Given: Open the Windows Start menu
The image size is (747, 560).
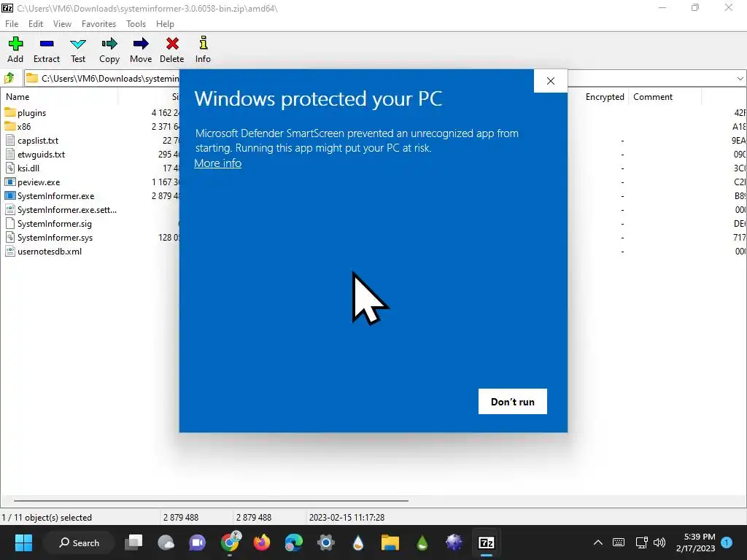Looking at the screenshot, I should coord(23,542).
